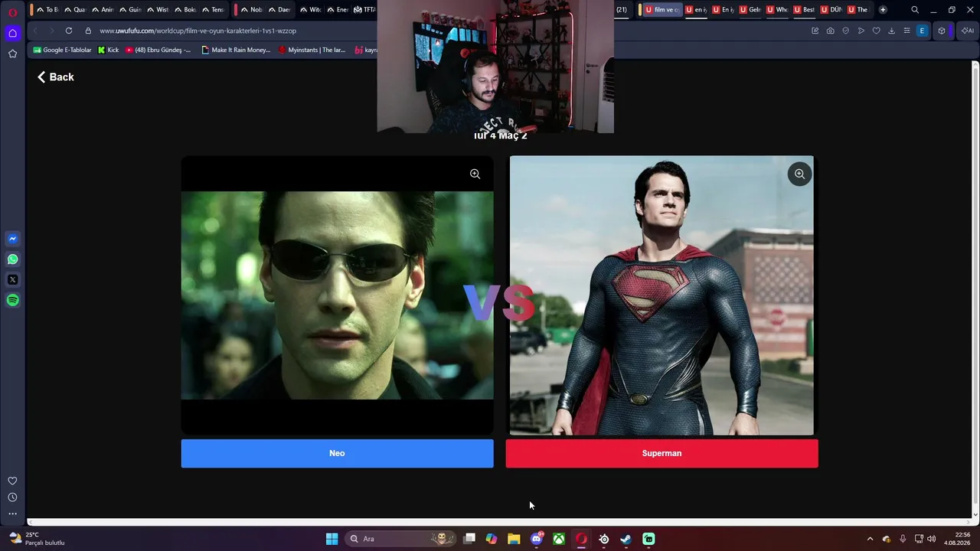Viewport: 980px width, 551px height.
Task: Reload the current page
Action: [69, 31]
